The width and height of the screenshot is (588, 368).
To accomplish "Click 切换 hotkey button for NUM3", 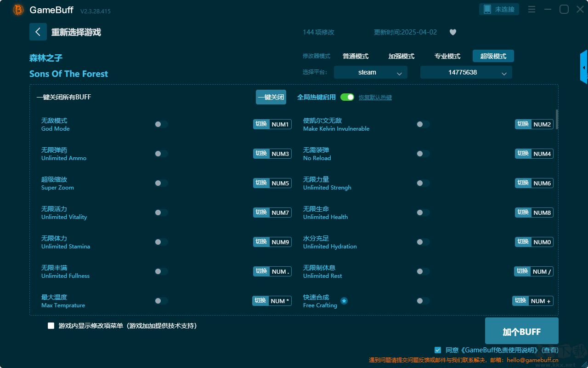I will [x=261, y=154].
